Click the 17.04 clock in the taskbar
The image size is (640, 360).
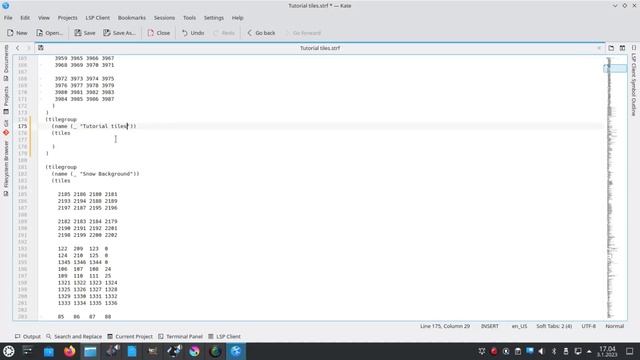(607, 351)
